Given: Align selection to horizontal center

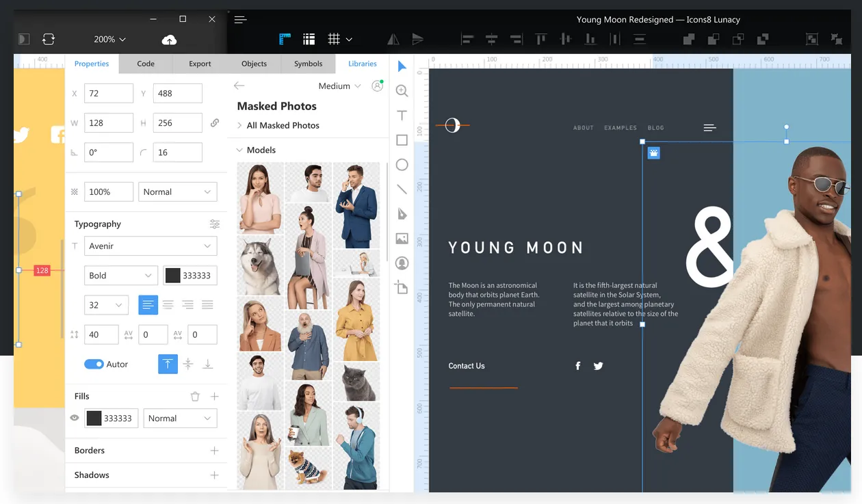Looking at the screenshot, I should [491, 40].
